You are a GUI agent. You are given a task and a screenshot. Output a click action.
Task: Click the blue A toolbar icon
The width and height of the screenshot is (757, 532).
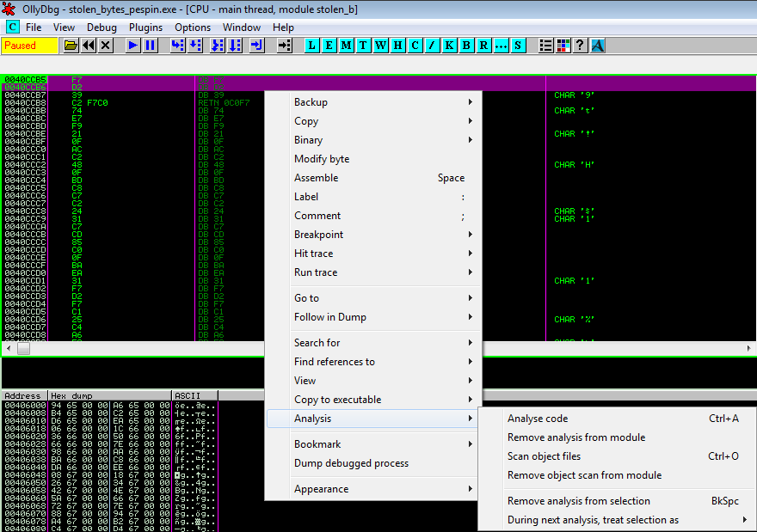(x=598, y=46)
